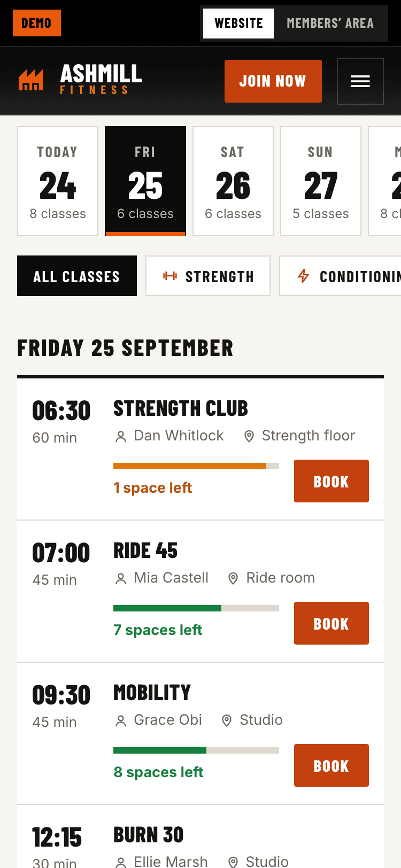This screenshot has height=868, width=401.
Task: Click the lightning bolt Conditioning icon
Action: 303,276
